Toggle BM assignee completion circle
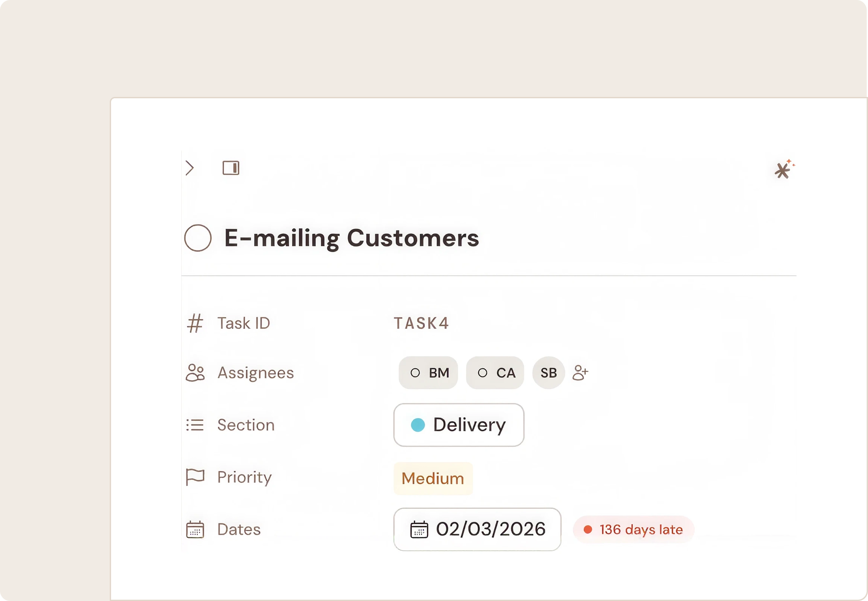 coord(415,373)
